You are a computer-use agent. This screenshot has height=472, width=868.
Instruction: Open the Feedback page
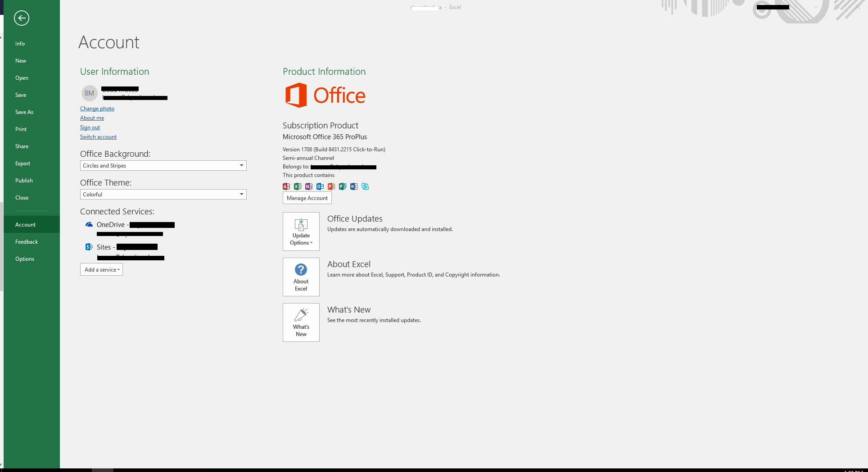[x=32, y=242]
